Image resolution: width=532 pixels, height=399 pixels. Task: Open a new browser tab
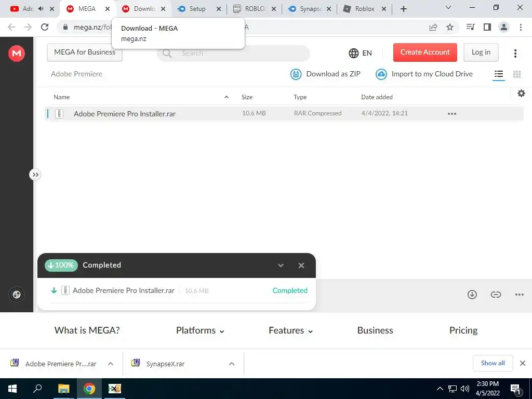403,9
